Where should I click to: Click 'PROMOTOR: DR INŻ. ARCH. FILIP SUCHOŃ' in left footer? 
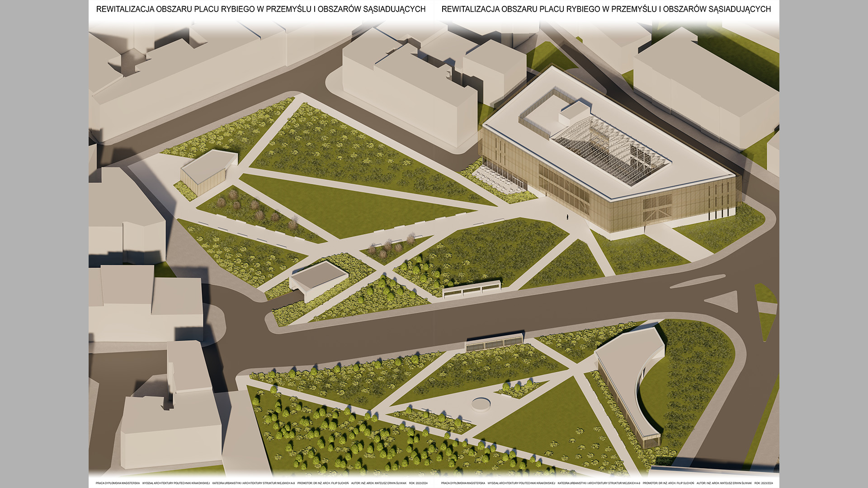323,483
